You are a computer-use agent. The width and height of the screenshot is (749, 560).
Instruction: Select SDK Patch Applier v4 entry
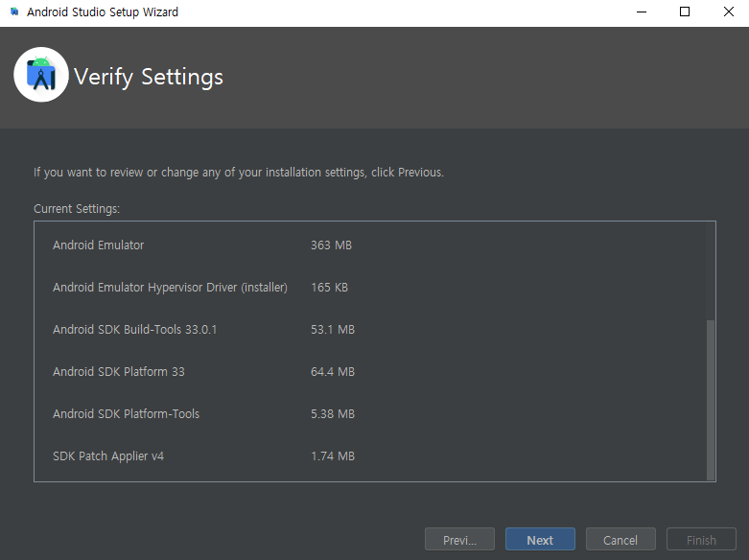pyautogui.click(x=108, y=456)
